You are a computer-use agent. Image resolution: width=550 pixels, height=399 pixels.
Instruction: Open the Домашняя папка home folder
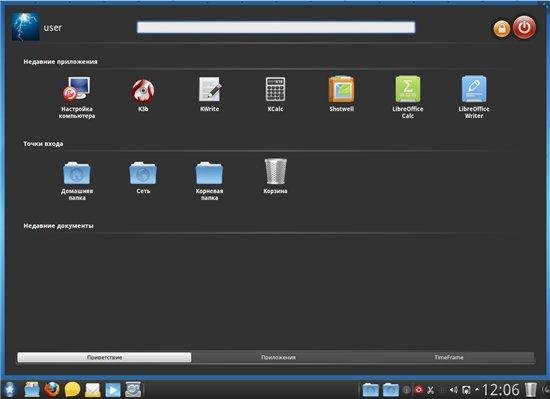point(77,180)
